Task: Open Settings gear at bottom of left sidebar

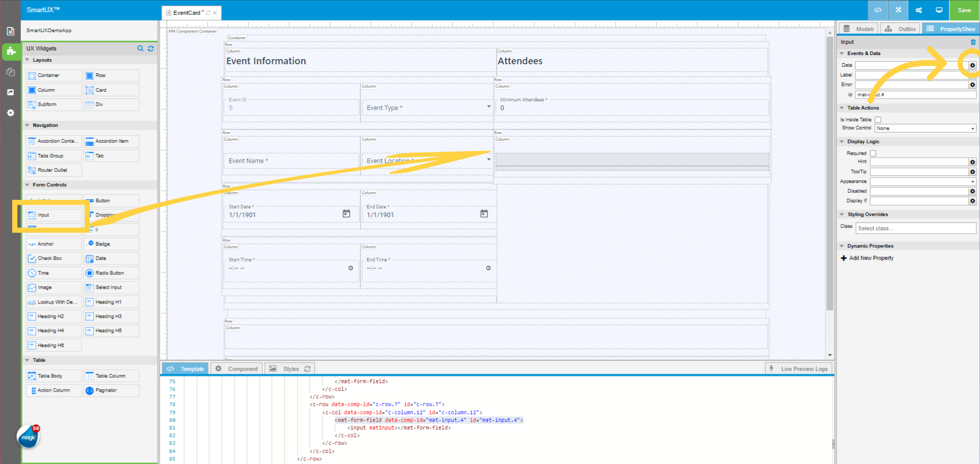Action: click(11, 113)
